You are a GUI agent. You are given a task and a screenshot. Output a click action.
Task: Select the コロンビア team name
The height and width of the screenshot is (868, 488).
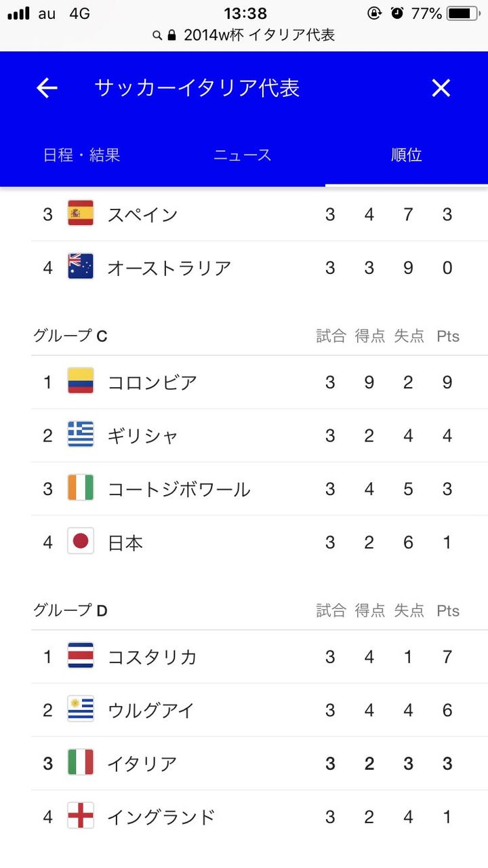pyautogui.click(x=152, y=382)
